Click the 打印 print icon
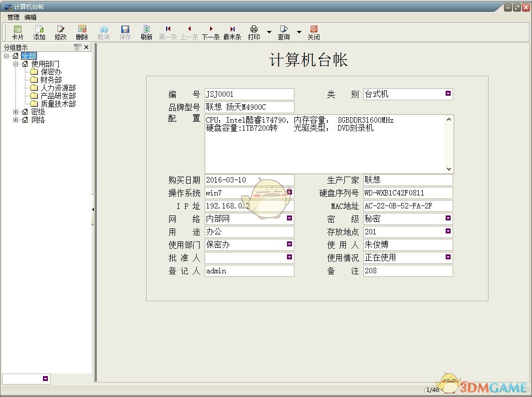The height and width of the screenshot is (397, 532). point(254,32)
